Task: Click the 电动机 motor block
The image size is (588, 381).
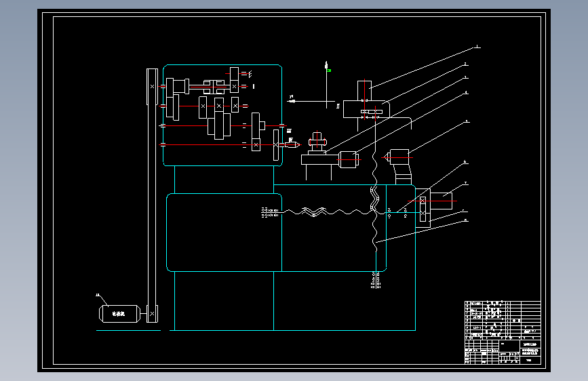Action: coord(119,314)
